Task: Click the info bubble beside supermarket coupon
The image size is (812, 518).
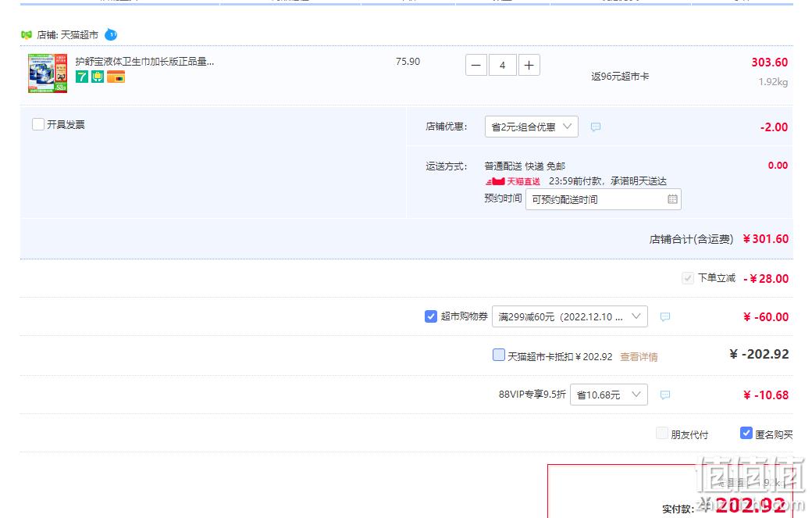Action: (x=665, y=316)
